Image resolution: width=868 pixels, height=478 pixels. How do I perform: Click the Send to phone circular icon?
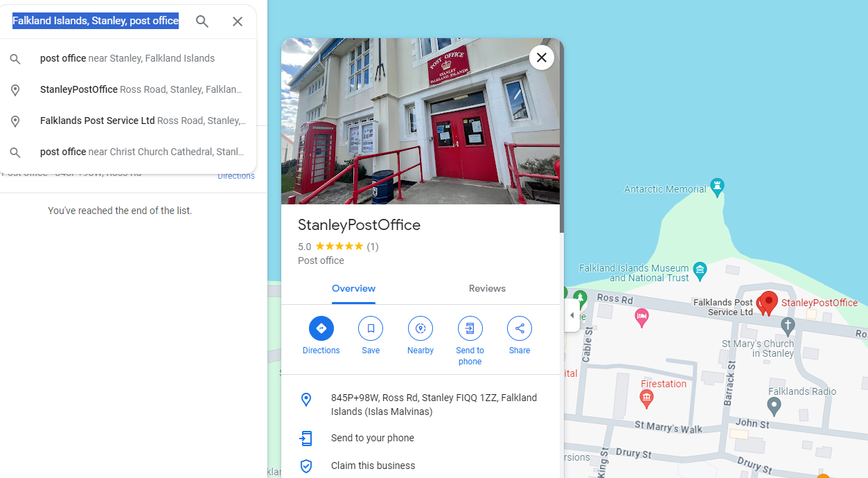(x=470, y=328)
